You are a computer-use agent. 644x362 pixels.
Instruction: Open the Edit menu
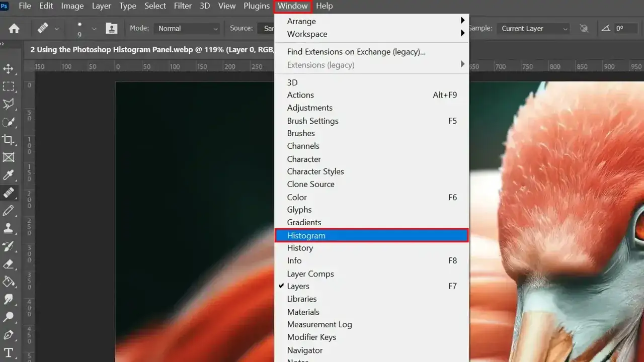click(46, 6)
